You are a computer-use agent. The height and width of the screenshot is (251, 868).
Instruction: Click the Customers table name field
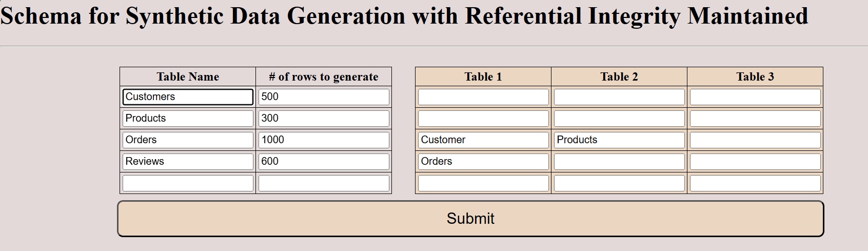coord(188,97)
